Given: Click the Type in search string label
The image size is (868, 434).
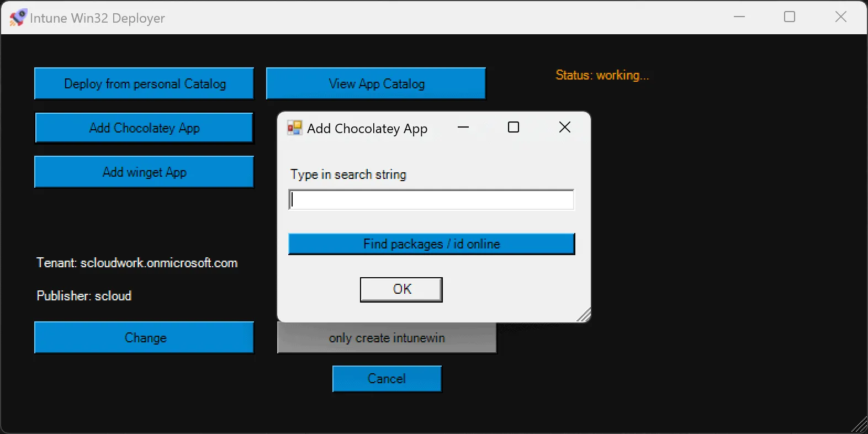Looking at the screenshot, I should coord(348,174).
